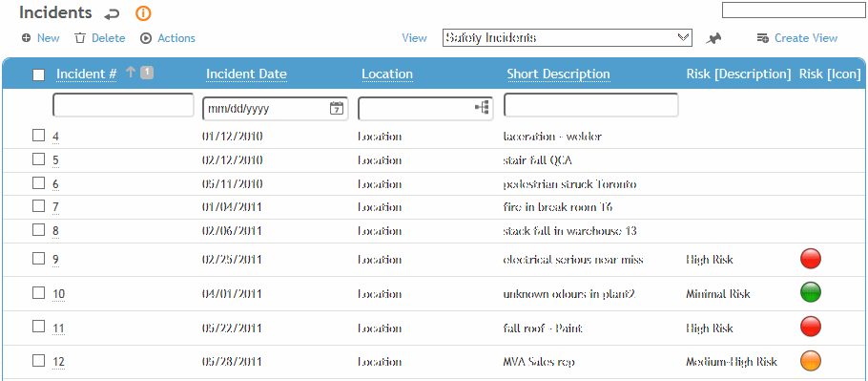Open incident number 10 link

tap(59, 295)
